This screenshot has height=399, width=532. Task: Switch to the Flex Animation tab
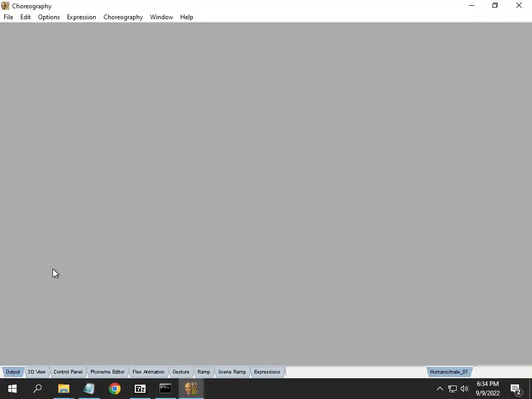(148, 372)
